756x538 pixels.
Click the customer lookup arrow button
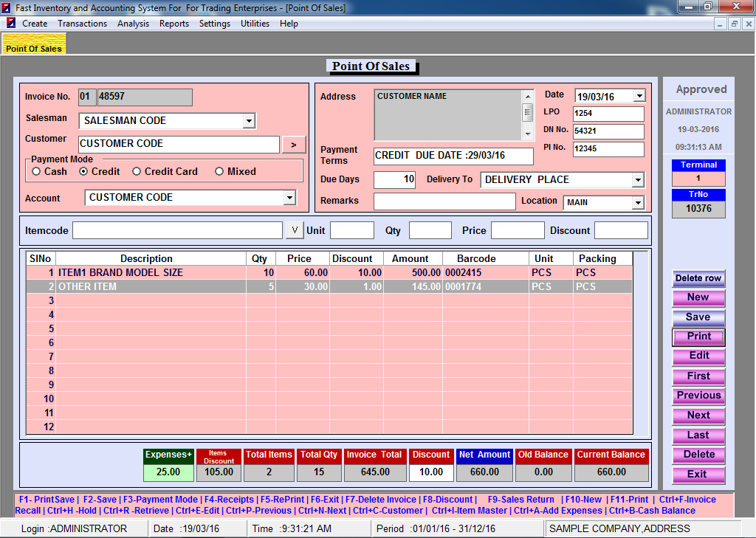(294, 145)
